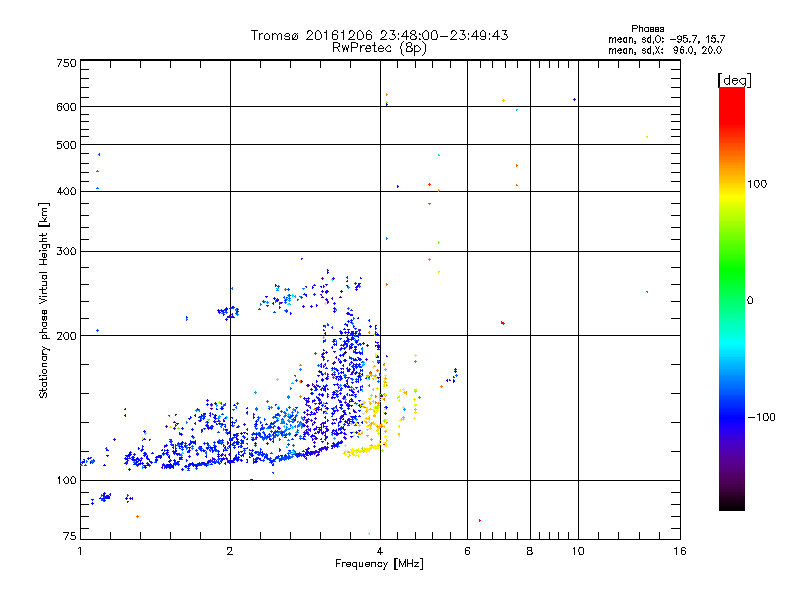
Task: Click the colorbar '0' tick label
Action: [x=750, y=301]
